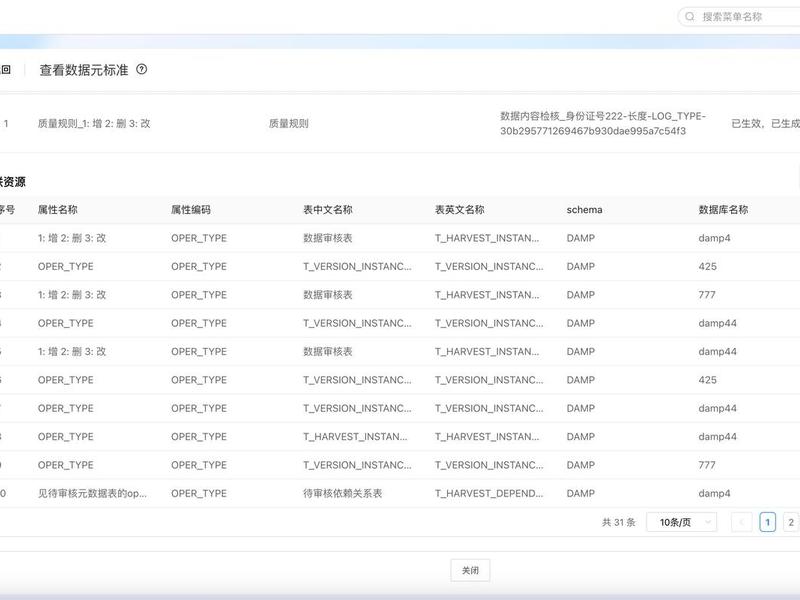The width and height of the screenshot is (800, 600).
Task: Select page 1 in pagination
Action: tap(767, 522)
